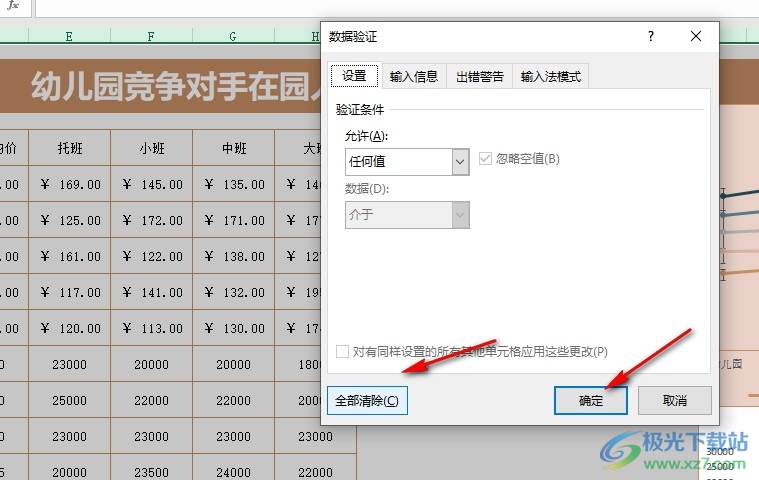
Task: Click cell with ¥ 141.00
Action: pyautogui.click(x=152, y=292)
